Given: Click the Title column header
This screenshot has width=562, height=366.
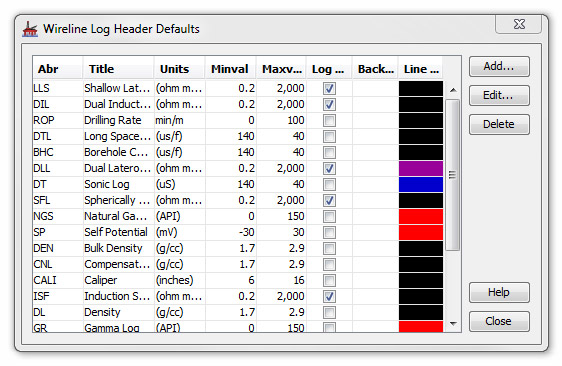Looking at the screenshot, I should [118, 68].
